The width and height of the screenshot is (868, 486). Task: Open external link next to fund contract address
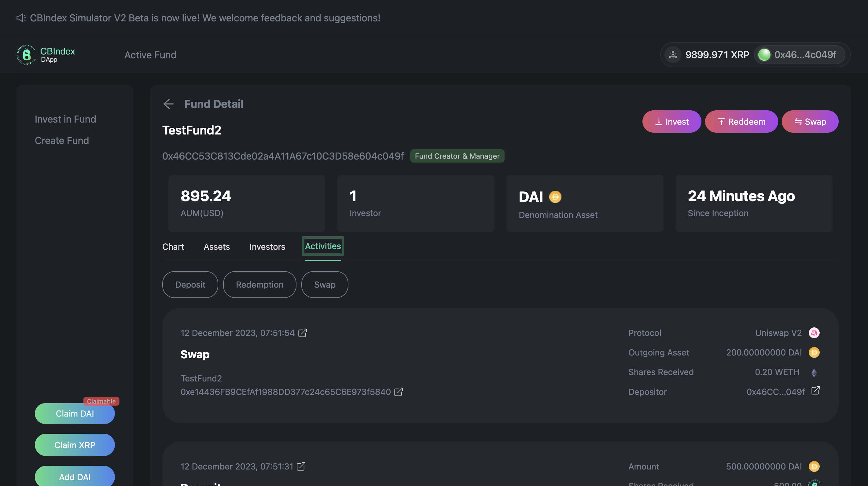click(x=399, y=392)
